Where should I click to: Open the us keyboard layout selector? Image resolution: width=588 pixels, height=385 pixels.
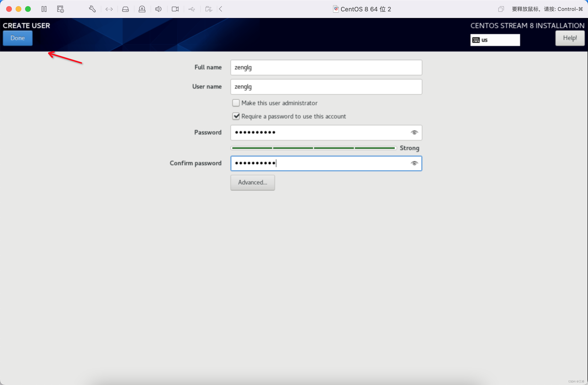point(495,40)
